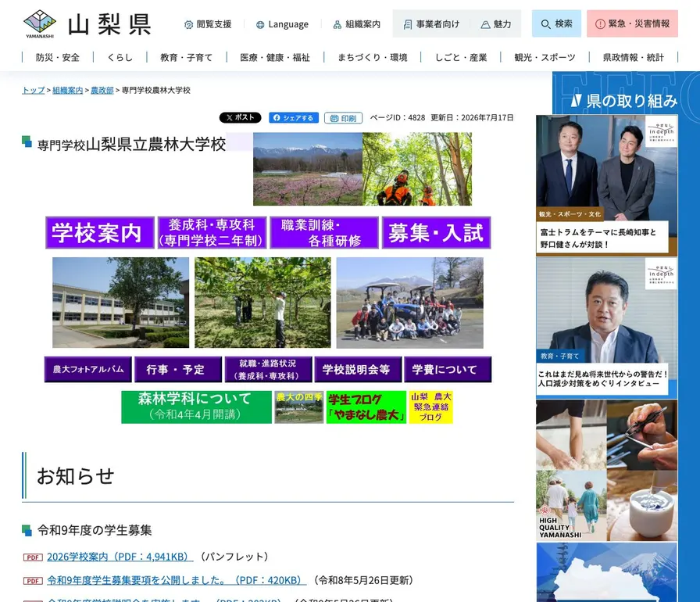Click the 県の取り組み sidebar heading
The width and height of the screenshot is (700, 602).
click(624, 101)
